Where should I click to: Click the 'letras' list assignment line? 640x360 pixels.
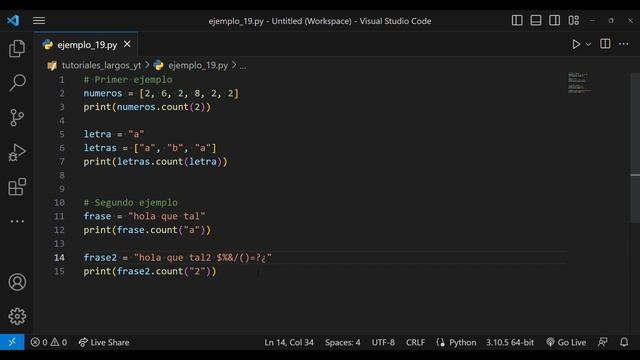(150, 148)
